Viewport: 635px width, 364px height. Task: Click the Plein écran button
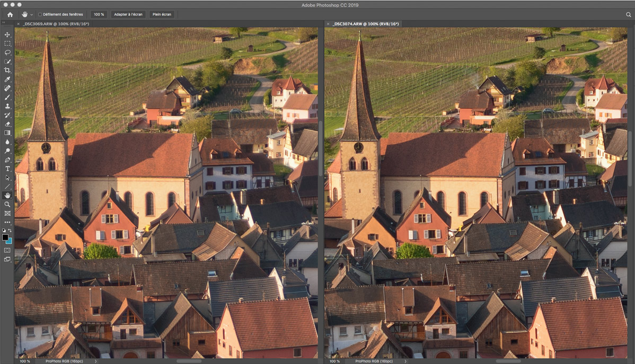pyautogui.click(x=162, y=14)
